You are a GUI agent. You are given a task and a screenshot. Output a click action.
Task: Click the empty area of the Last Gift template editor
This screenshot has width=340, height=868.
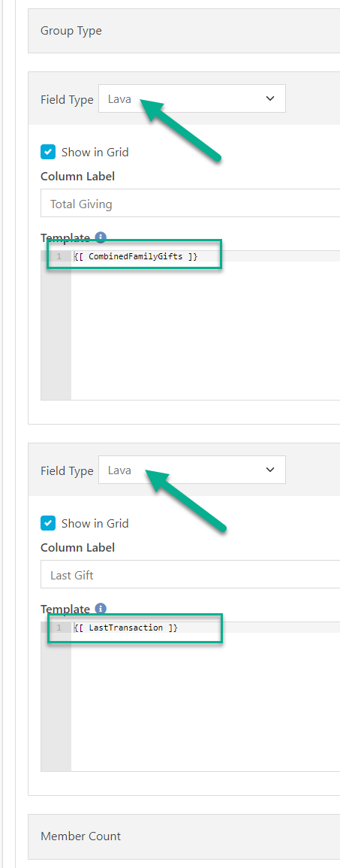click(205, 701)
